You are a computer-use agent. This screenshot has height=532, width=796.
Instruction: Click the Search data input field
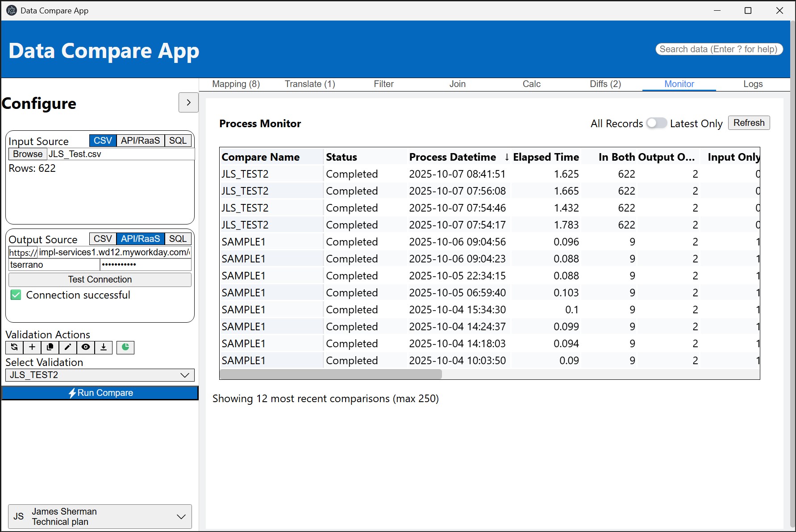pyautogui.click(x=719, y=49)
